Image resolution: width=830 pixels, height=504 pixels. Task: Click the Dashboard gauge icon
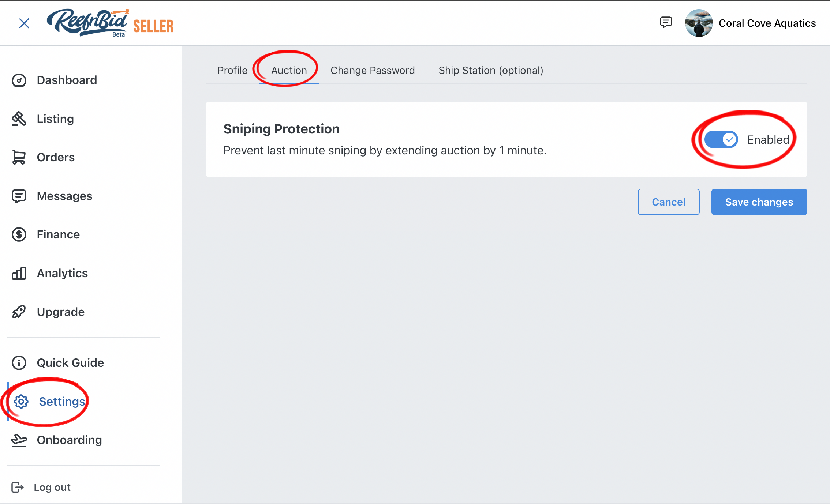coord(19,80)
